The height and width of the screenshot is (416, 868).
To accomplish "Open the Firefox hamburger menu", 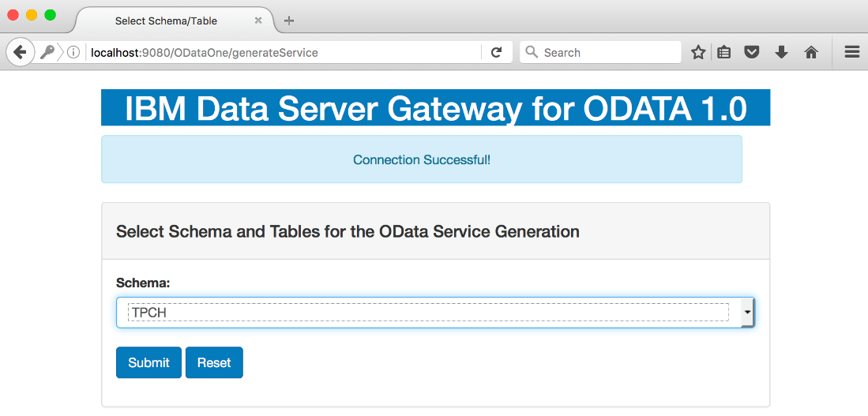I will click(851, 53).
